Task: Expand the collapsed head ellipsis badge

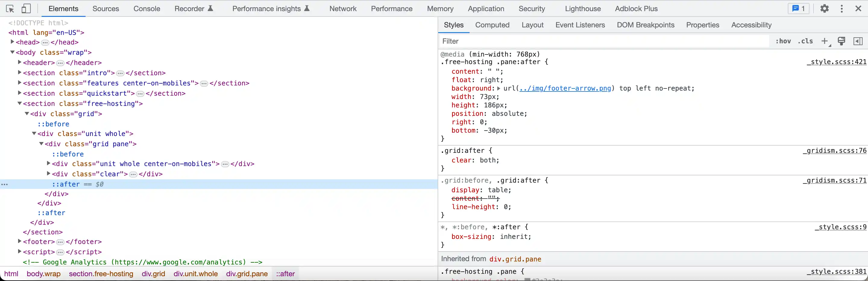Action: point(45,43)
